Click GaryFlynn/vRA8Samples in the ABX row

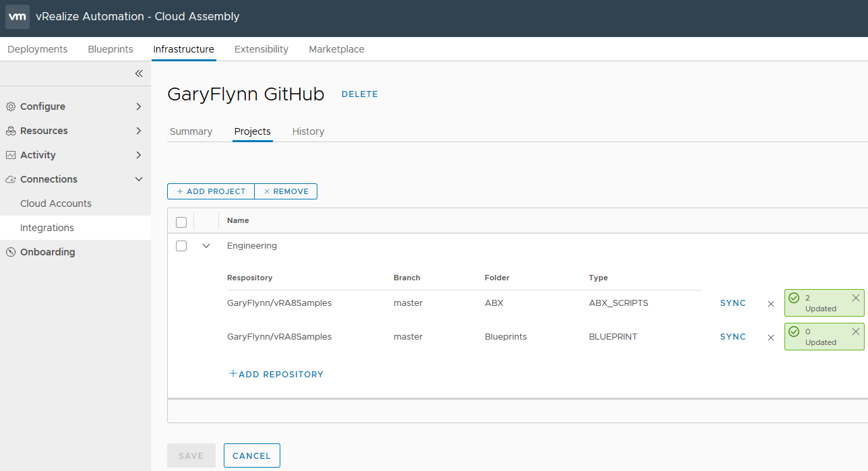(x=280, y=303)
